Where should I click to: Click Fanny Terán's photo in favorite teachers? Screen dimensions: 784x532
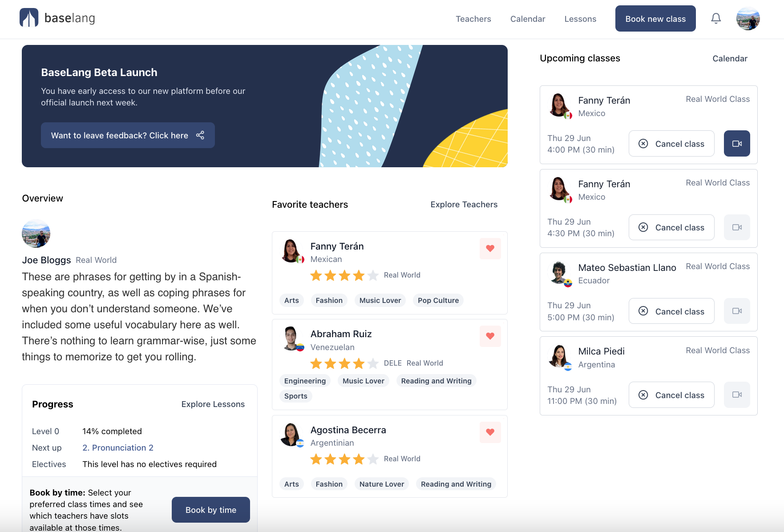click(x=291, y=251)
